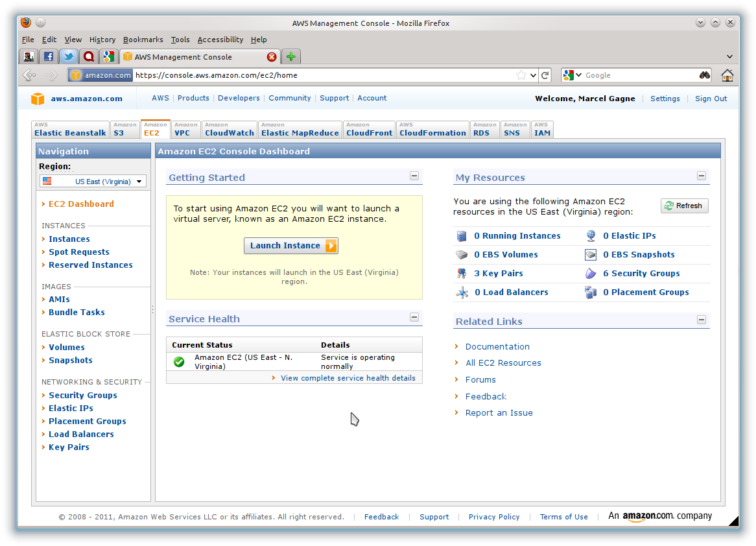Click the navigation panel collapse handle
This screenshot has width=756, height=546.
[153, 309]
